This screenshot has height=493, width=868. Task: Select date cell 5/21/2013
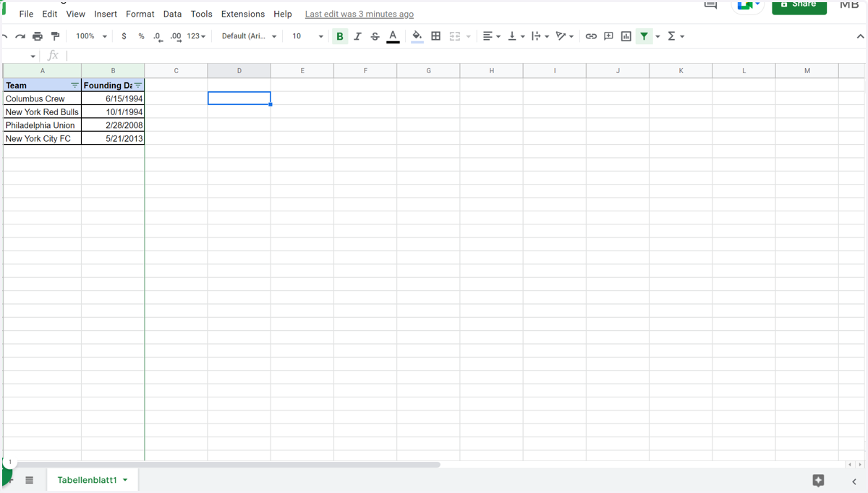tap(113, 138)
